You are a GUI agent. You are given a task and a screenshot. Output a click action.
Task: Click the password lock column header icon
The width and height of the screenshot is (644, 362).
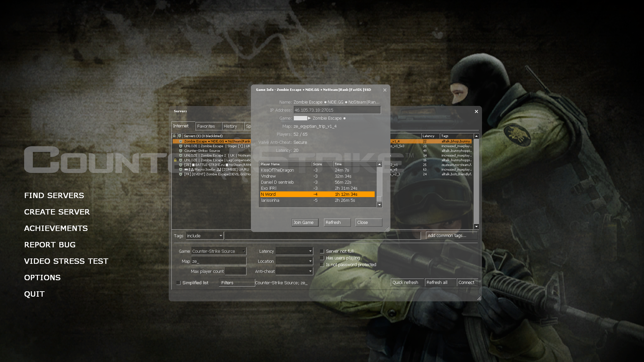point(174,136)
